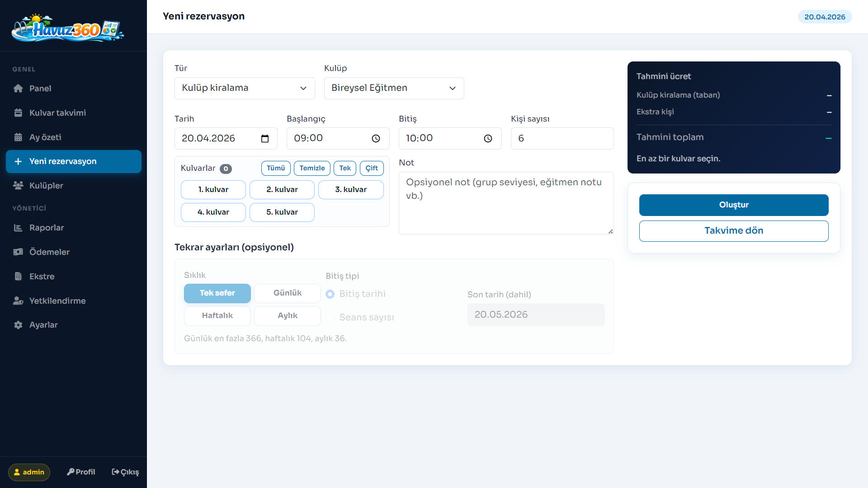Click the Ödemeler money icon
Viewport: 868px width, 488px height.
18,252
